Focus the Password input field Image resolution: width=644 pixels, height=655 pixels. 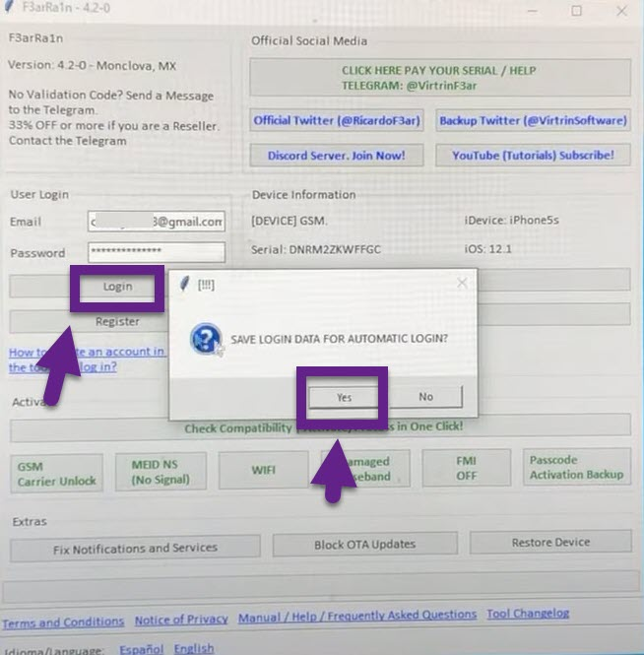(x=157, y=252)
